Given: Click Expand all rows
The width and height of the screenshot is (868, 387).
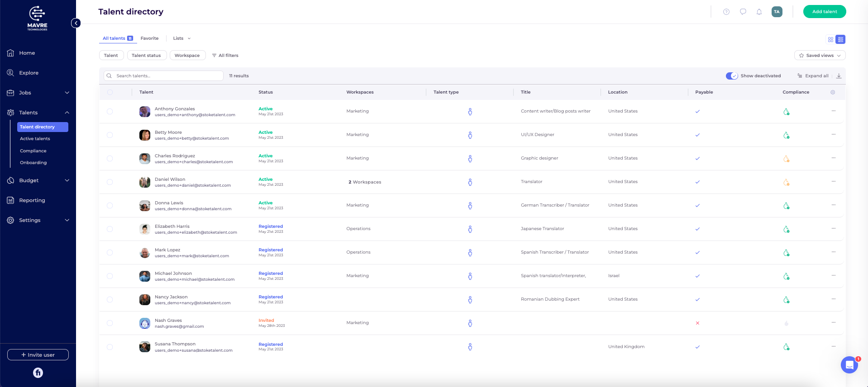Looking at the screenshot, I should tap(813, 76).
